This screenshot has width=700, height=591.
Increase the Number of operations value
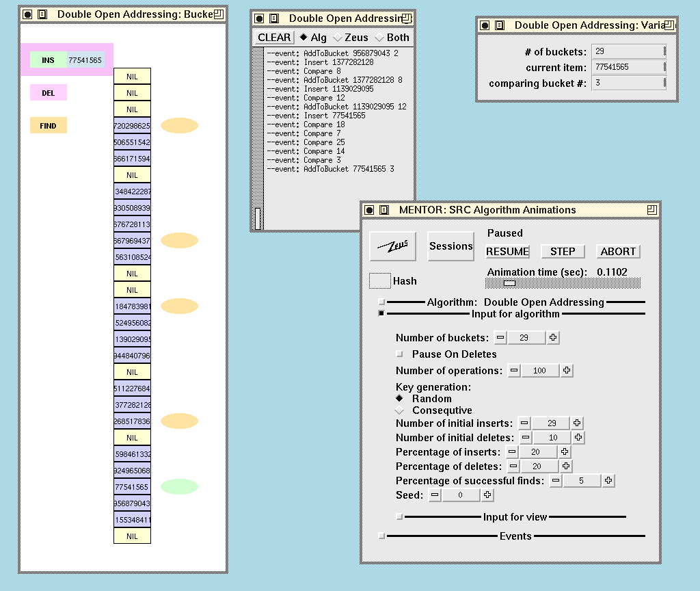pos(567,370)
